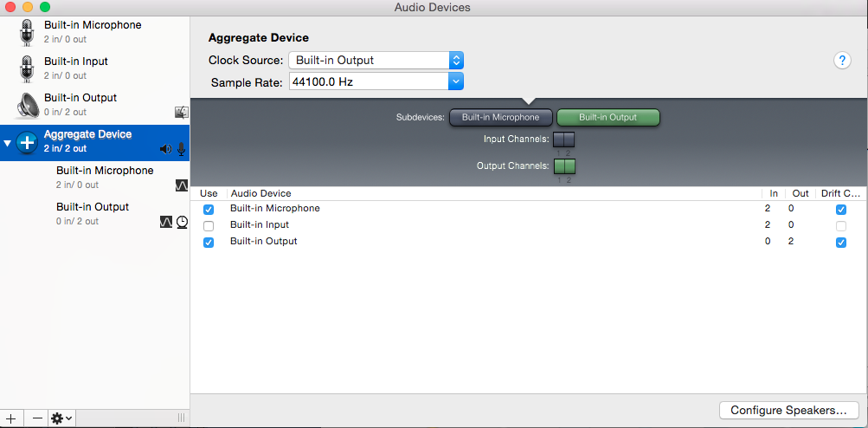This screenshot has height=428, width=868.
Task: Click the green Output Channels indicator block
Action: pos(564,165)
